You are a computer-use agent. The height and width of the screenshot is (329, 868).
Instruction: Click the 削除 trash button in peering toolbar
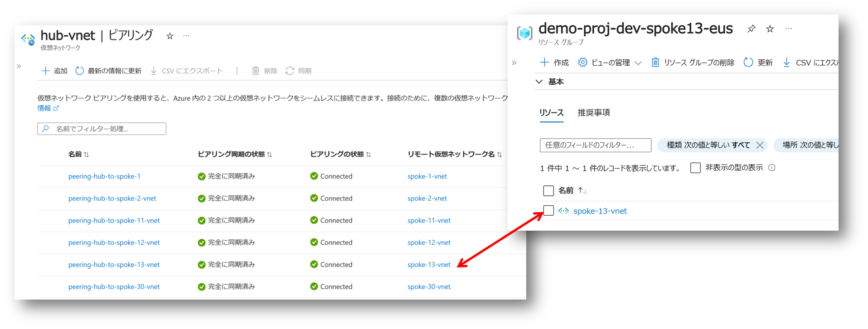265,71
